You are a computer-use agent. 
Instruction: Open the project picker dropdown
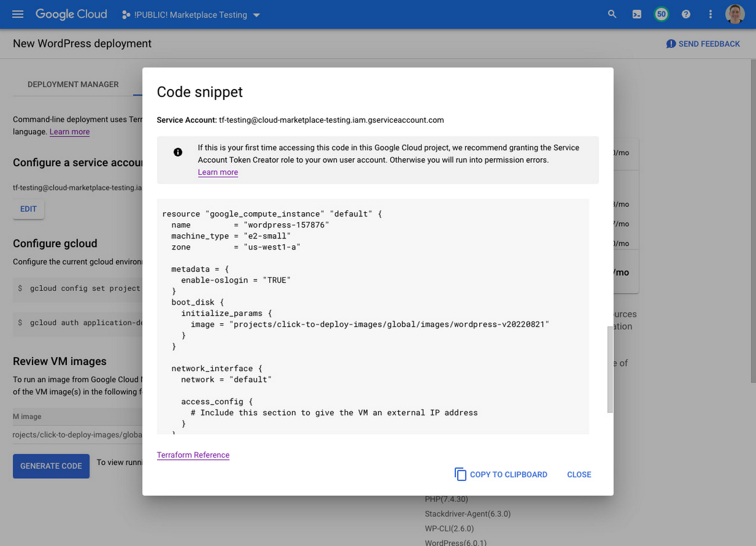191,15
